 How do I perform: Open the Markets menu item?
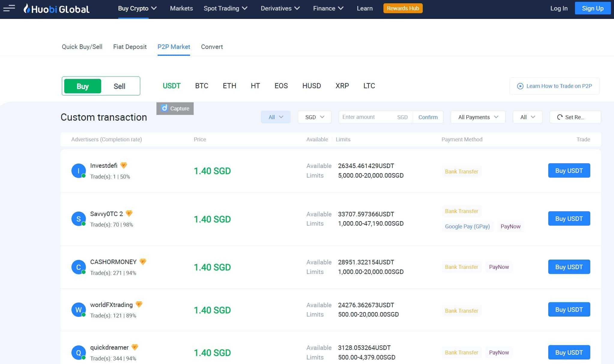pos(181,8)
